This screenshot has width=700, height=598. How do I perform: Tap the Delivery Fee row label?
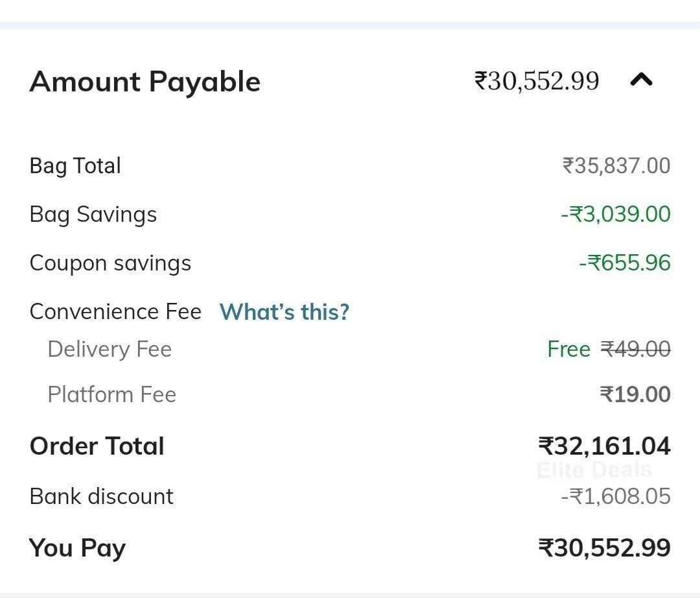(x=110, y=350)
